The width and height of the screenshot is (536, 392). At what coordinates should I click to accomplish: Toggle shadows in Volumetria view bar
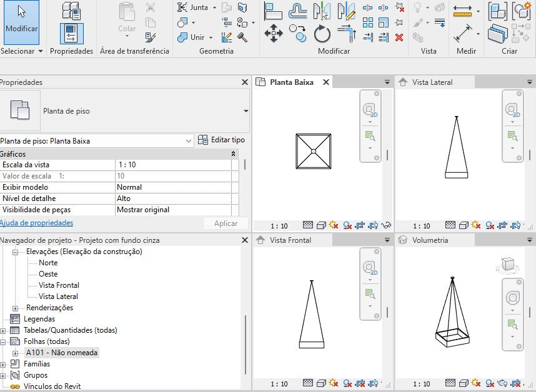490,383
